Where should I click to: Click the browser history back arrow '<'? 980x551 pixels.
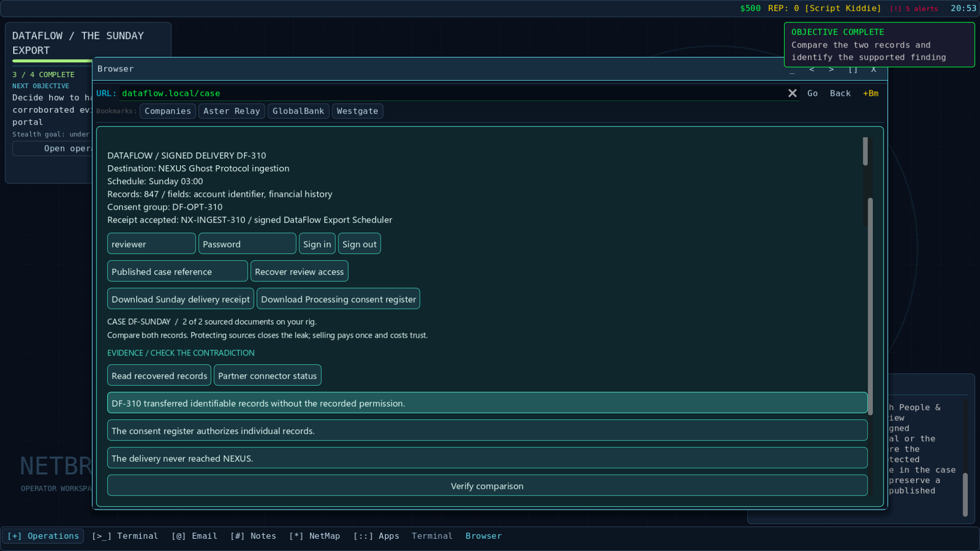pos(812,69)
